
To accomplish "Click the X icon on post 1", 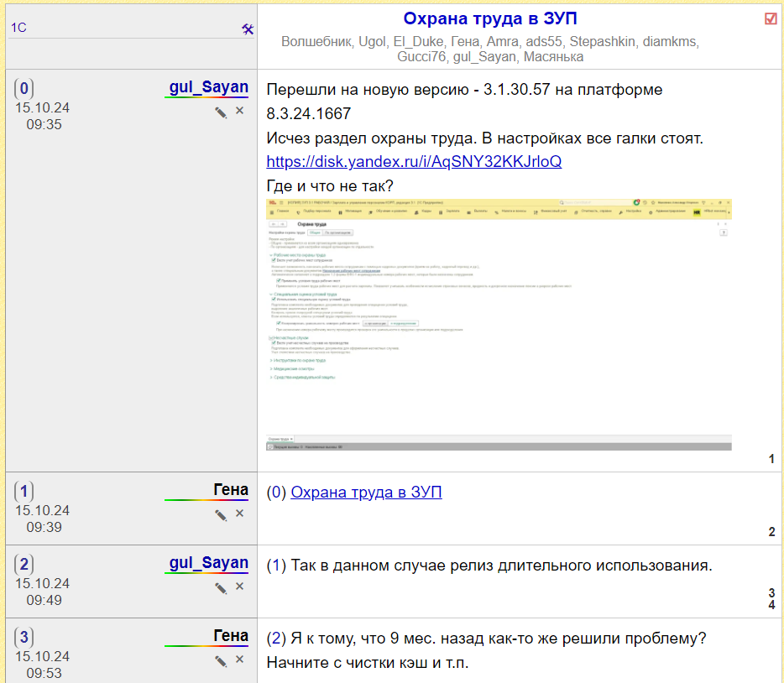I will click(x=239, y=514).
